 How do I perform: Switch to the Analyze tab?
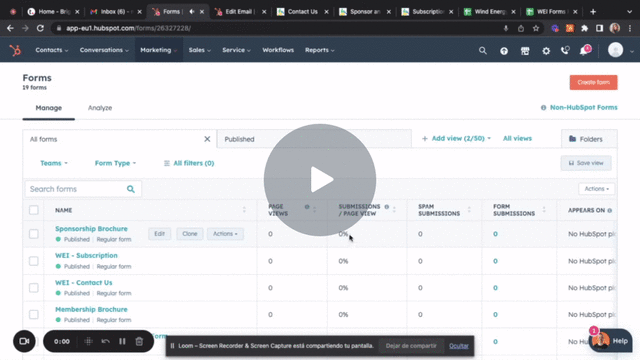[100, 108]
